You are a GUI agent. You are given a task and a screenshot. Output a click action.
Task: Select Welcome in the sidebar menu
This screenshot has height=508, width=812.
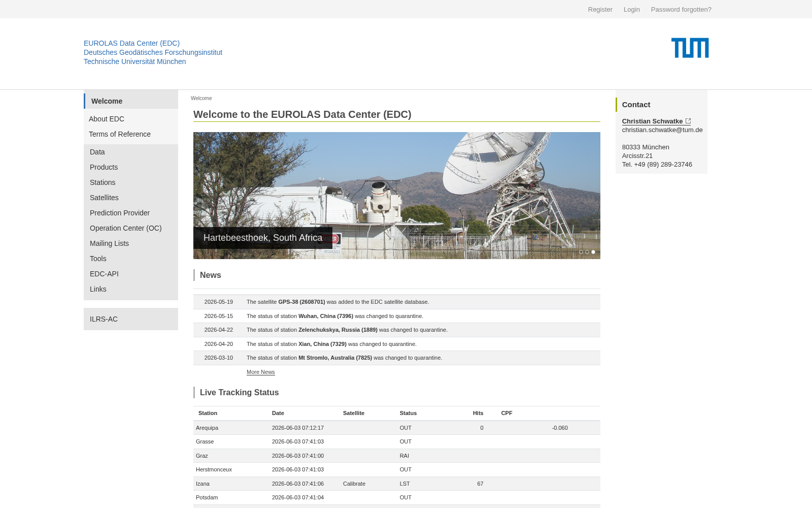(x=131, y=101)
